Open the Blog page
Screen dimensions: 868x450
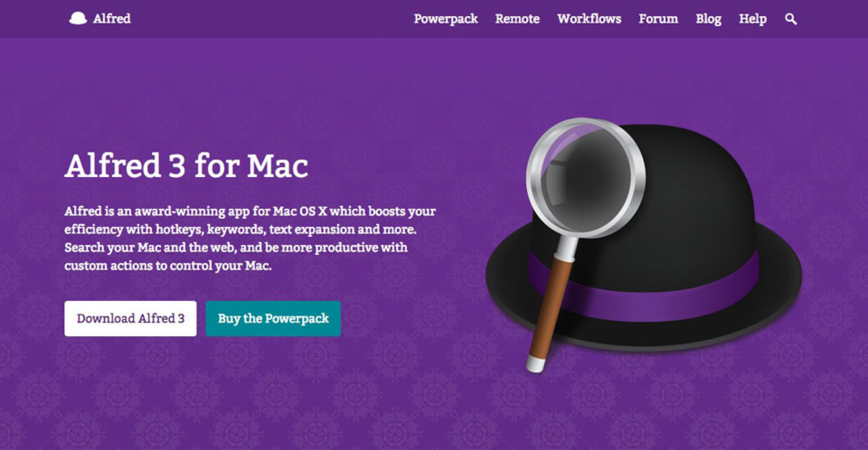tap(709, 19)
